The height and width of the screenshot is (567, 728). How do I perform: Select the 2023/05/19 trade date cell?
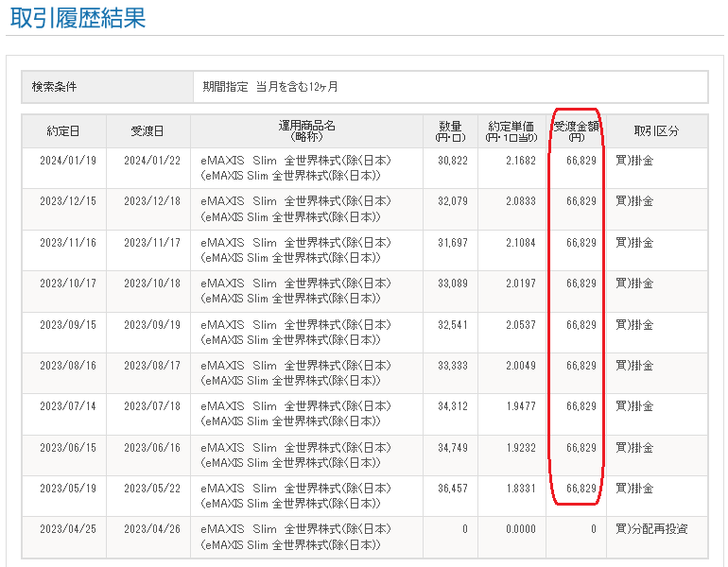(x=67, y=489)
